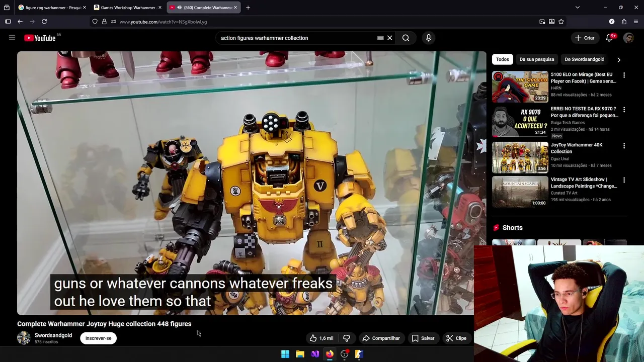
Task: Open the RX 9070 video thumbnail
Action: click(x=520, y=122)
